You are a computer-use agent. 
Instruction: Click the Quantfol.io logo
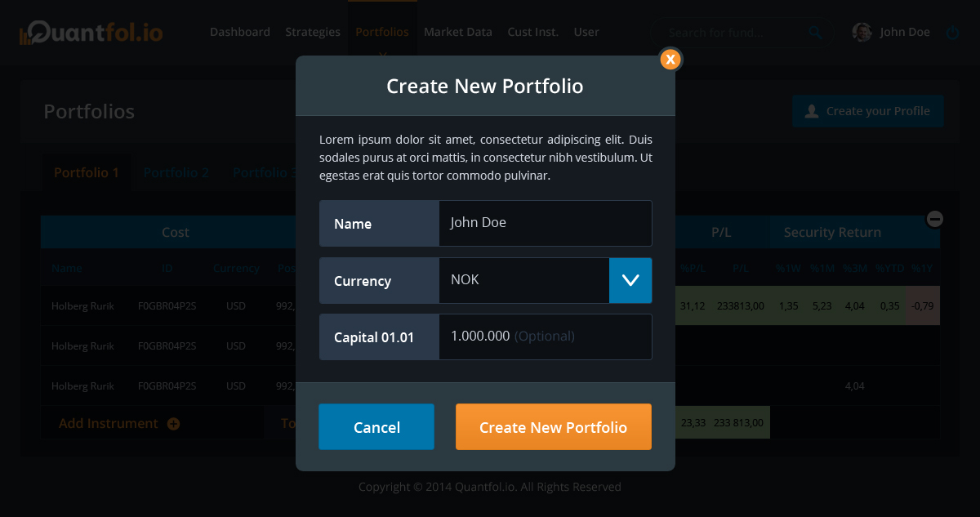91,33
